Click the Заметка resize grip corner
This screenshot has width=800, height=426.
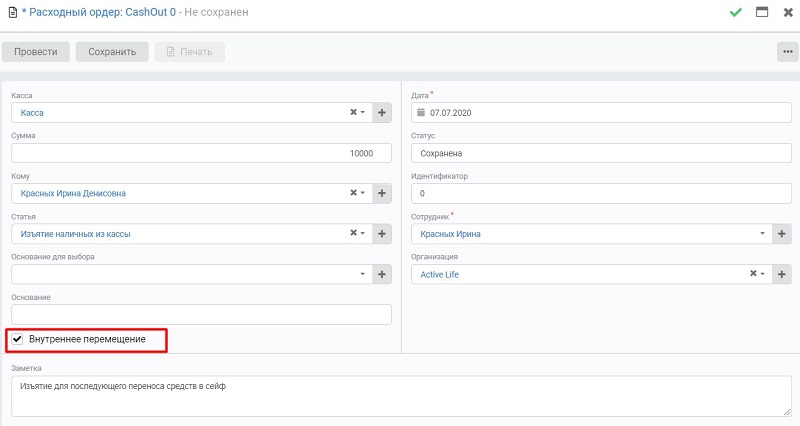tap(788, 412)
